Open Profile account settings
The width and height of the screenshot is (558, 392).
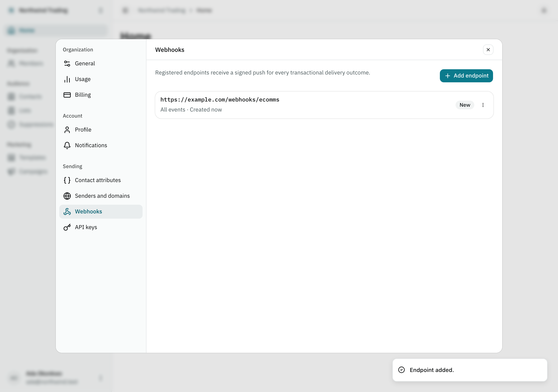(101, 130)
